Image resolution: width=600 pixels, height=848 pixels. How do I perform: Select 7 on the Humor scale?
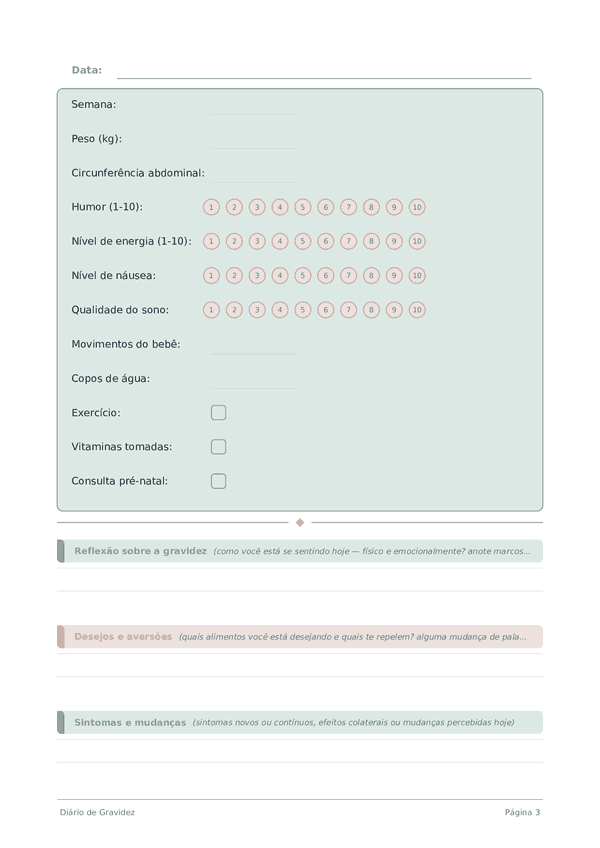pos(348,207)
